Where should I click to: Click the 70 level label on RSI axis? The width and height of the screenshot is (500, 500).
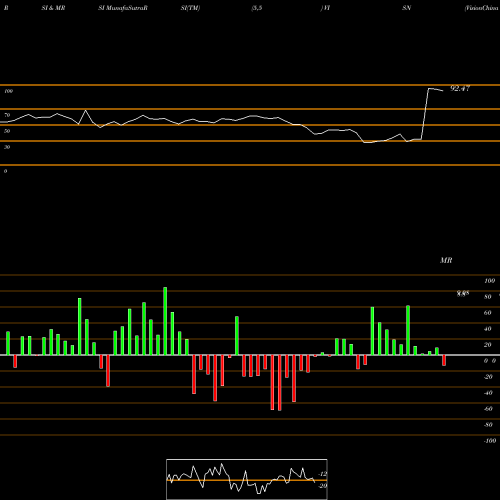pyautogui.click(x=7, y=115)
